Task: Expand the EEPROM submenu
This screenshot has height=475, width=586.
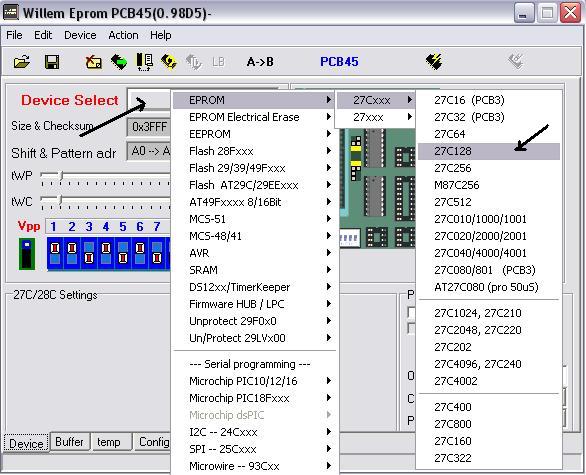Action: [254, 134]
